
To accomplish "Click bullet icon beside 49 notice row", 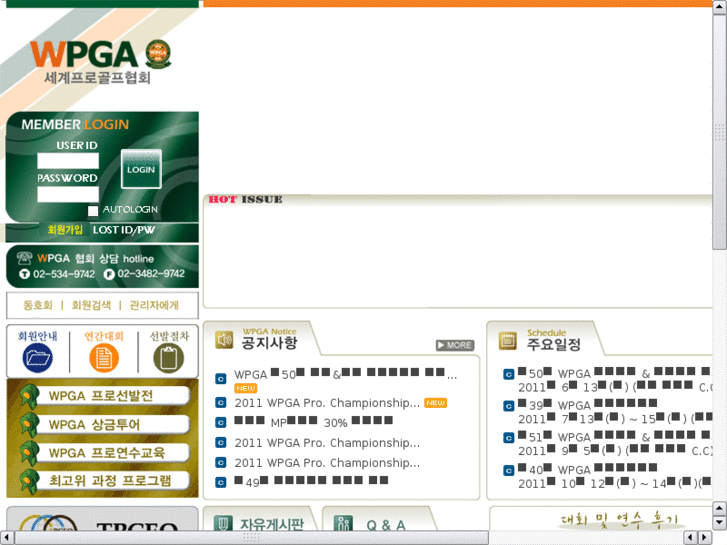I will point(221,482).
